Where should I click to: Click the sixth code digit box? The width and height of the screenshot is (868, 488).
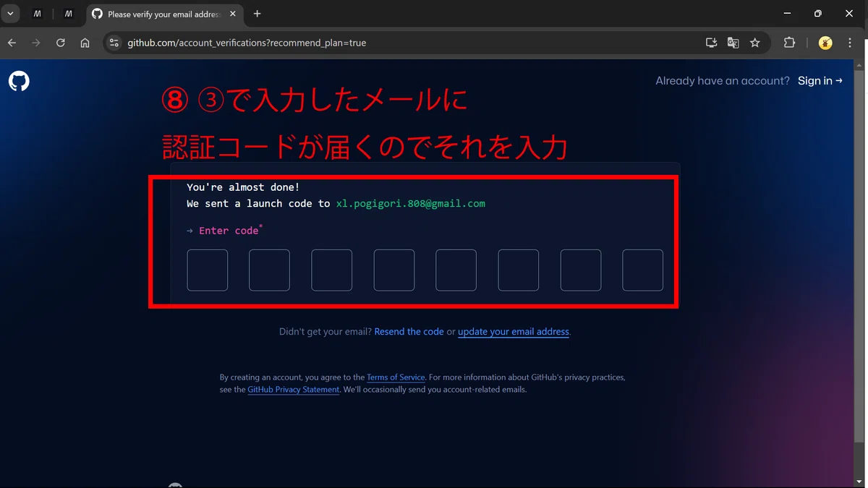[x=519, y=270]
